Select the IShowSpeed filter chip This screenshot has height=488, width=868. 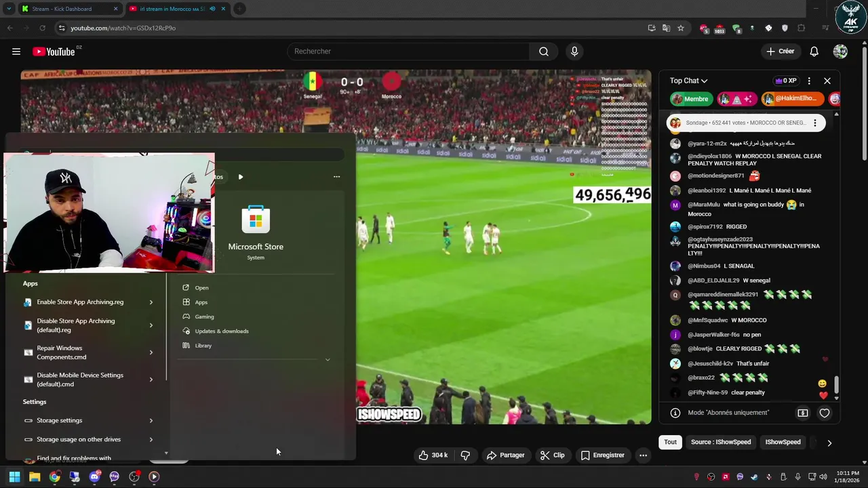click(783, 442)
